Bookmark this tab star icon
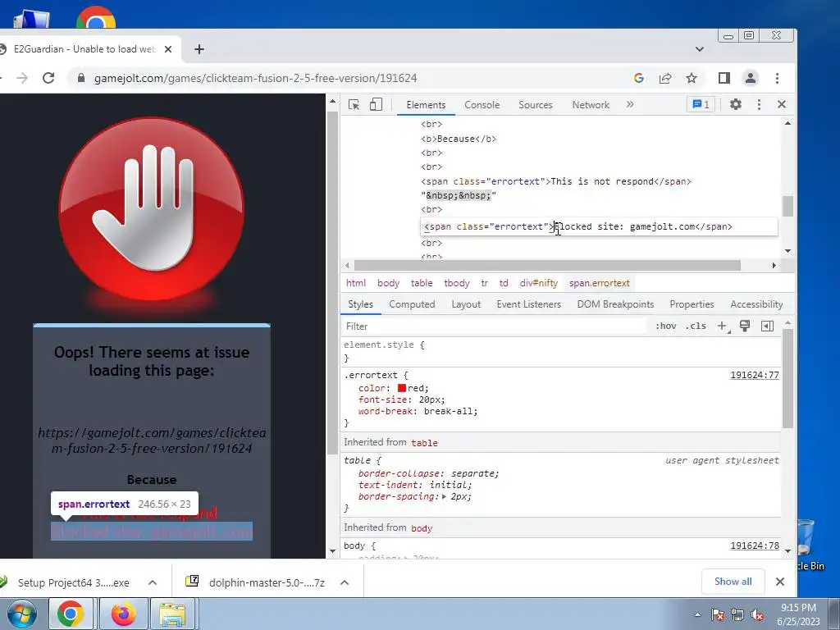 [x=692, y=78]
